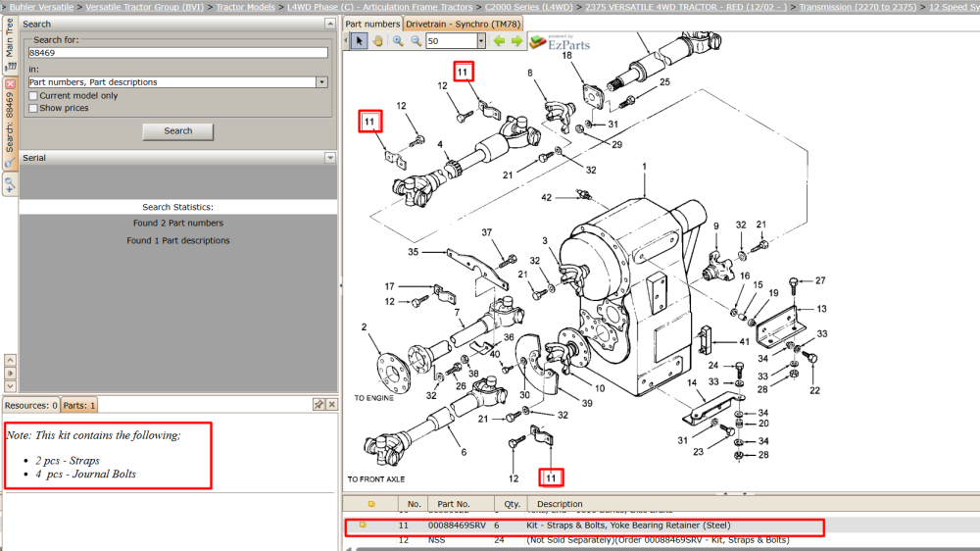
Task: Click callout 13 bracket label
Action: (821, 309)
